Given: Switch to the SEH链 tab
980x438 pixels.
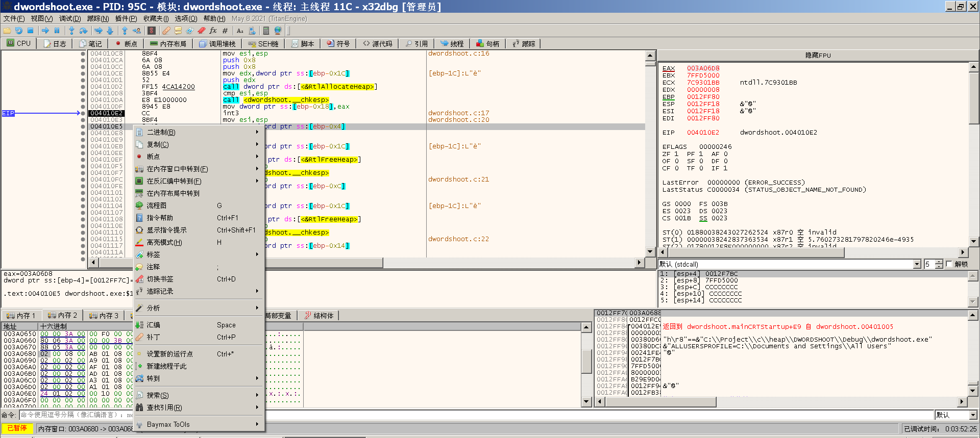Looking at the screenshot, I should [263, 44].
